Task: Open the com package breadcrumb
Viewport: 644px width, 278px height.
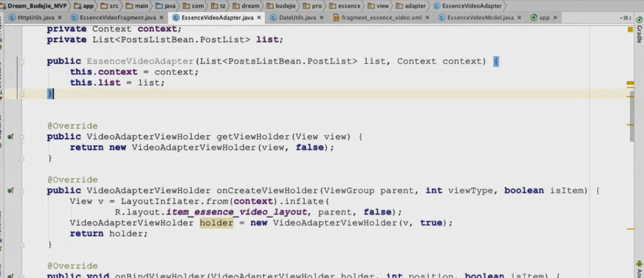Action: 193,6
